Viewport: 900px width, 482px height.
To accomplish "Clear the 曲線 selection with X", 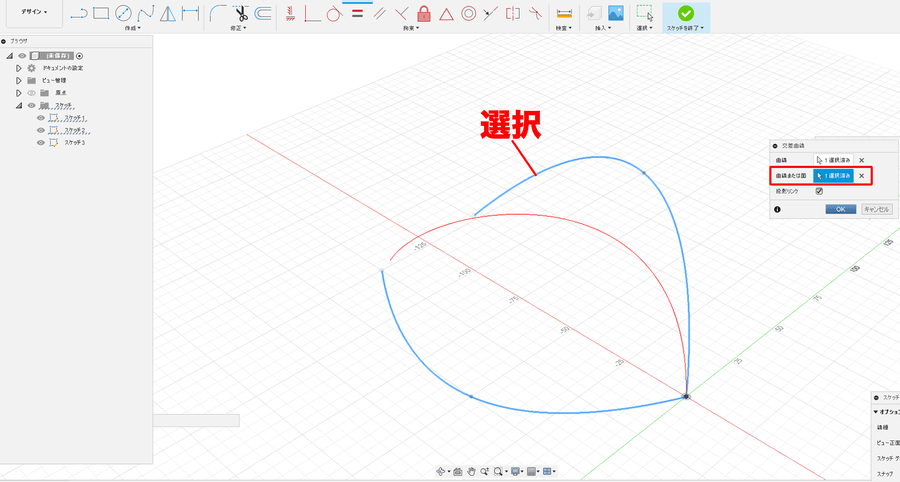I will 862,160.
